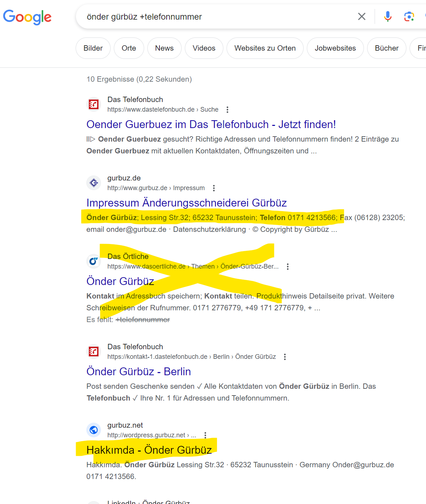Start voice search with microphone icon
Viewport: 426px width, 504px height.
point(387,16)
